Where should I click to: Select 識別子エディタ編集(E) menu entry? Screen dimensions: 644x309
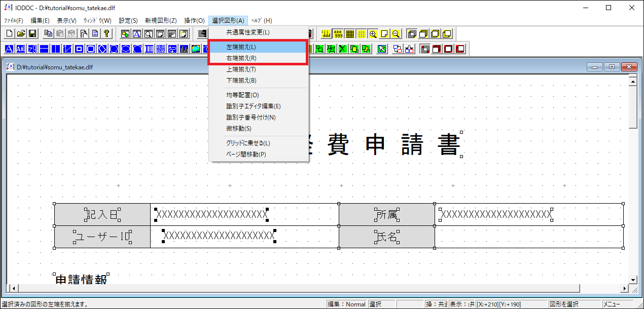(x=258, y=106)
